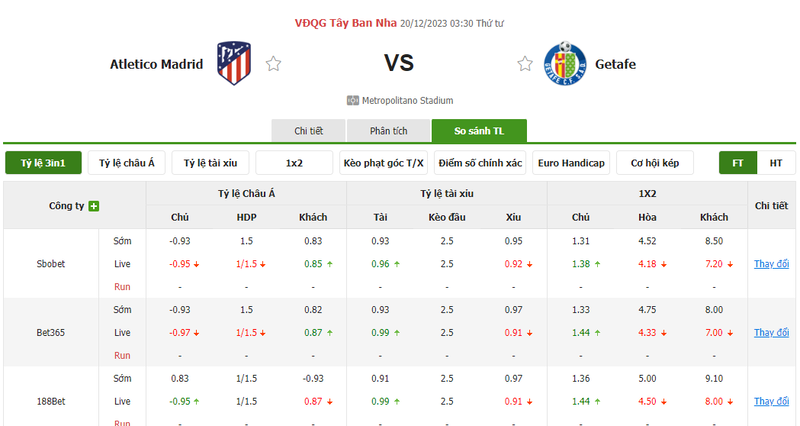Screen dimensions: 800x426
Task: Select Tỷ lệ châu Á filter
Action: click(127, 163)
